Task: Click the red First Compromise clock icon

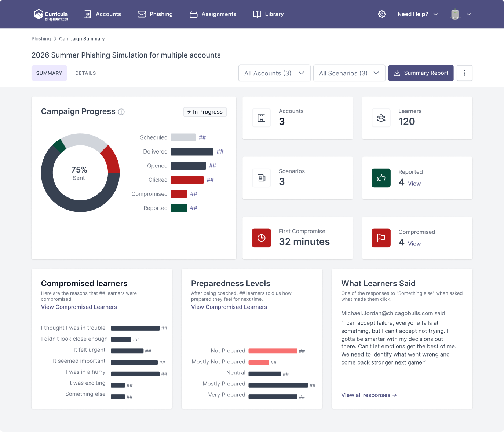Action: click(x=262, y=238)
